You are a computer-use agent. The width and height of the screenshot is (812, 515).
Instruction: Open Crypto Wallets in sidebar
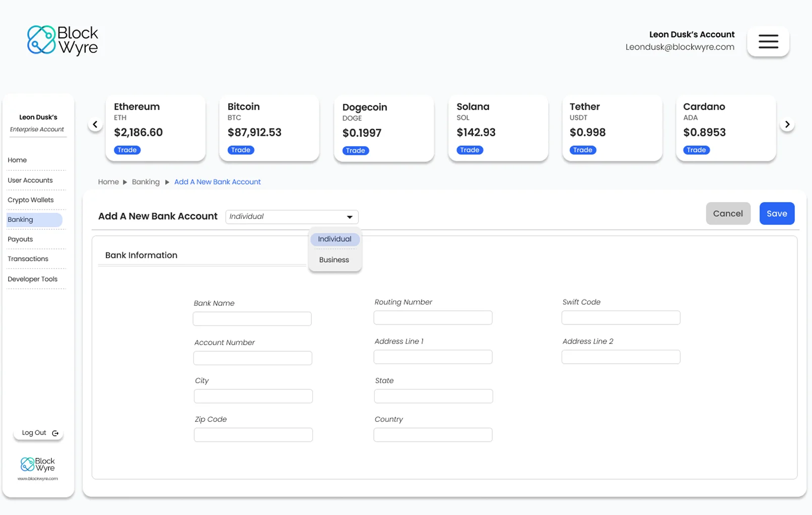pos(31,200)
